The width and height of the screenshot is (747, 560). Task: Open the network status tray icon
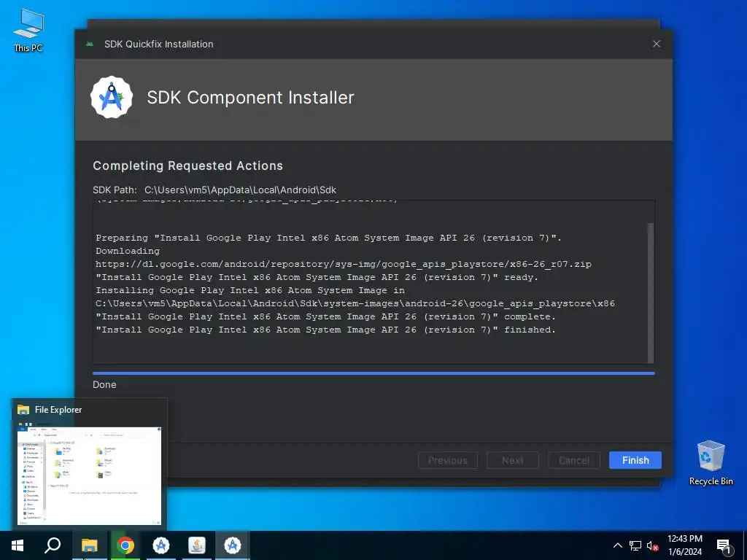coord(635,545)
